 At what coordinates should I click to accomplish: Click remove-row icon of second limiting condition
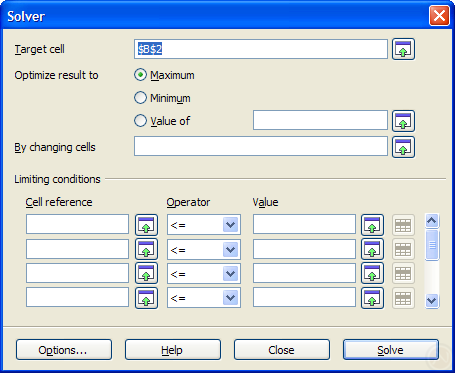[x=403, y=249]
